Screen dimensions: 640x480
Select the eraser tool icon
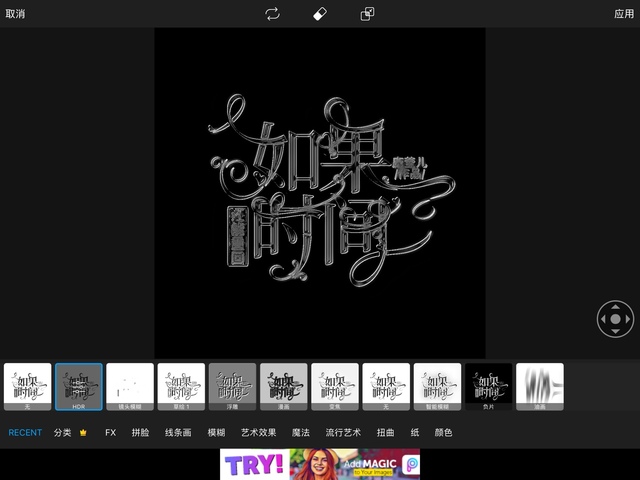[320, 14]
